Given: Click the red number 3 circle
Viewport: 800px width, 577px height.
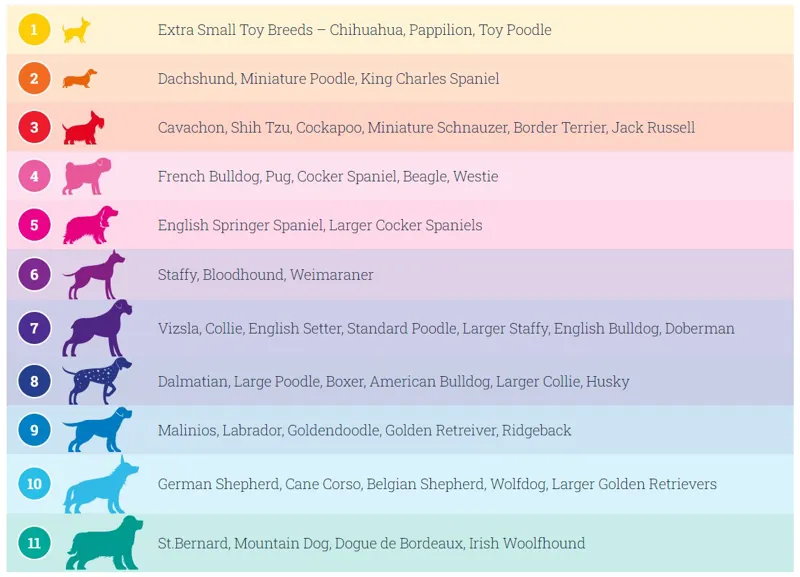Looking at the screenshot, I should coord(34,127).
